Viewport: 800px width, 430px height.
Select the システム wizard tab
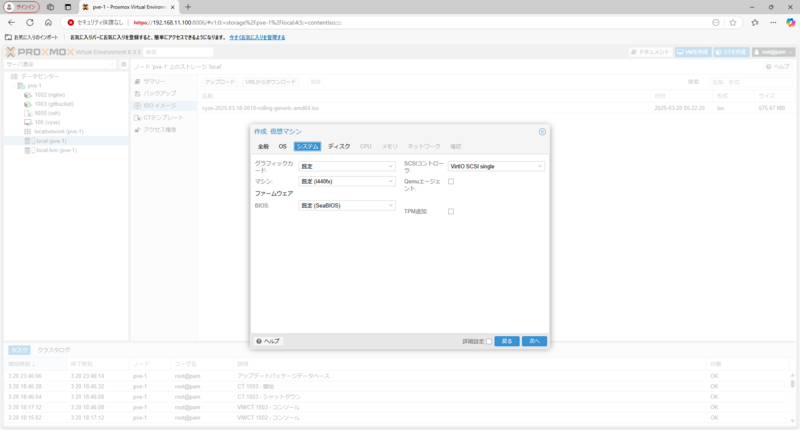tap(307, 146)
